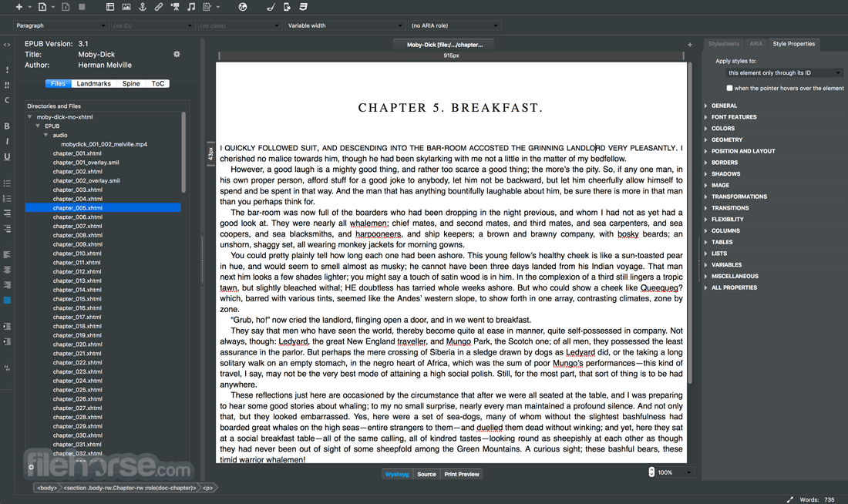
Task: Open 'this element only through its ID' dropdown
Action: (784, 73)
